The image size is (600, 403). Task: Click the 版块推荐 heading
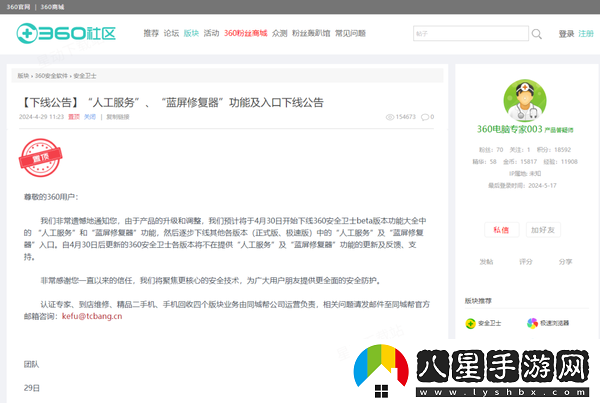point(478,301)
